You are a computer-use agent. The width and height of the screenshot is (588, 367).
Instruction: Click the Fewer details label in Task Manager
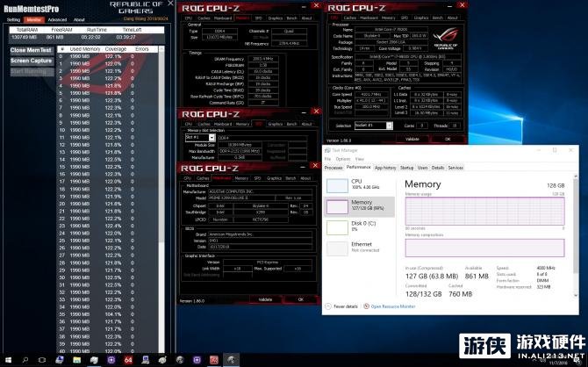click(346, 306)
